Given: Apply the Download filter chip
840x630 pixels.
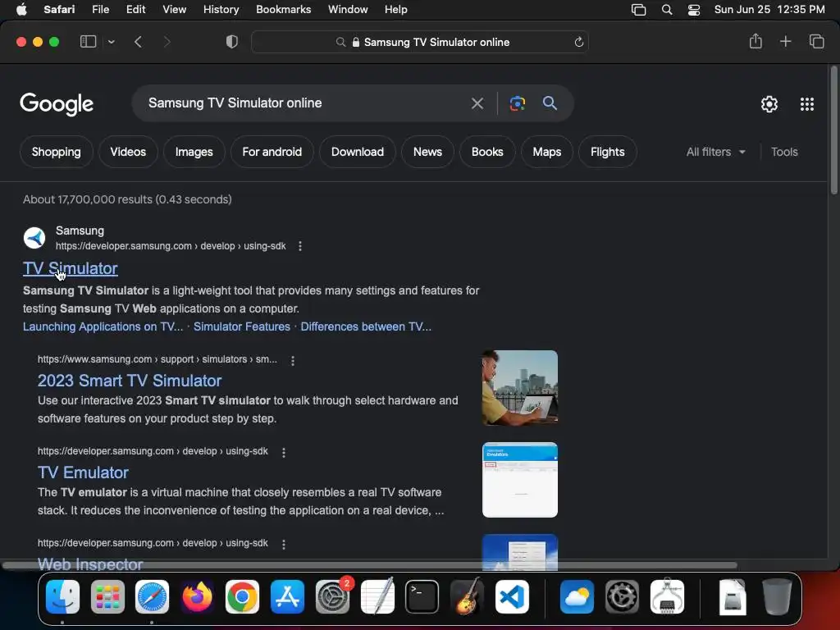Looking at the screenshot, I should [x=358, y=152].
